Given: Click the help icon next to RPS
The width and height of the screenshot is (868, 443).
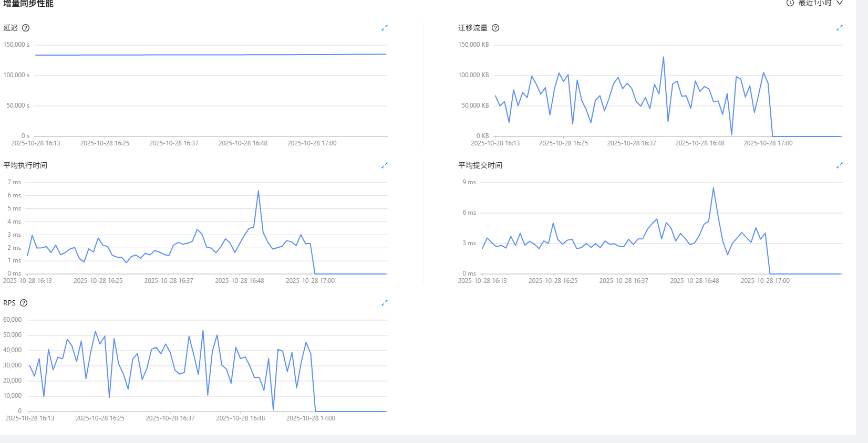Looking at the screenshot, I should [24, 303].
